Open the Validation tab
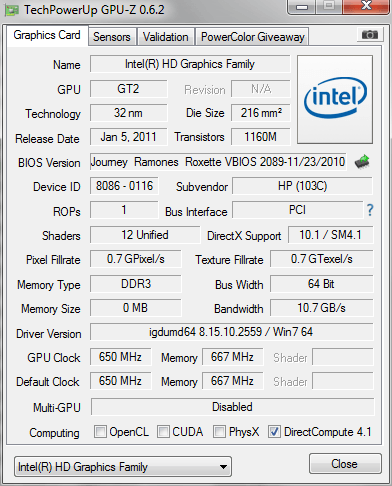 166,37
